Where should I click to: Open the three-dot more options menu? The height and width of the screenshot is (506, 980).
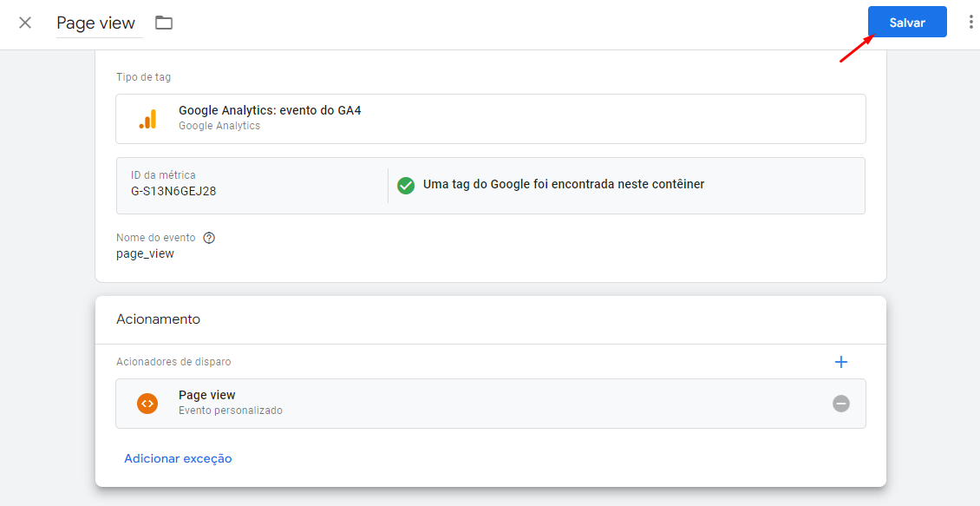tap(970, 23)
